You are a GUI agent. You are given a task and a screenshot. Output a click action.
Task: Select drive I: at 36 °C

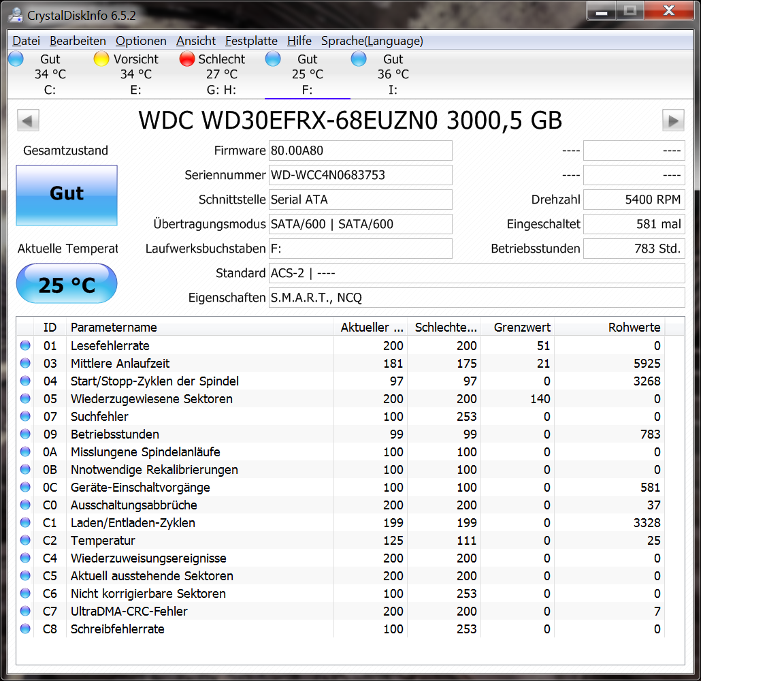click(x=393, y=74)
